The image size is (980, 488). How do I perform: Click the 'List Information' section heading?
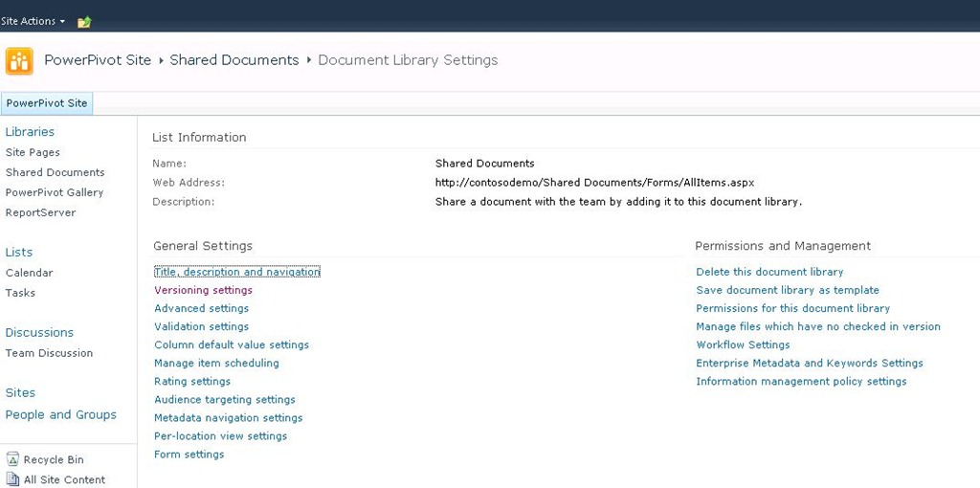click(x=199, y=138)
